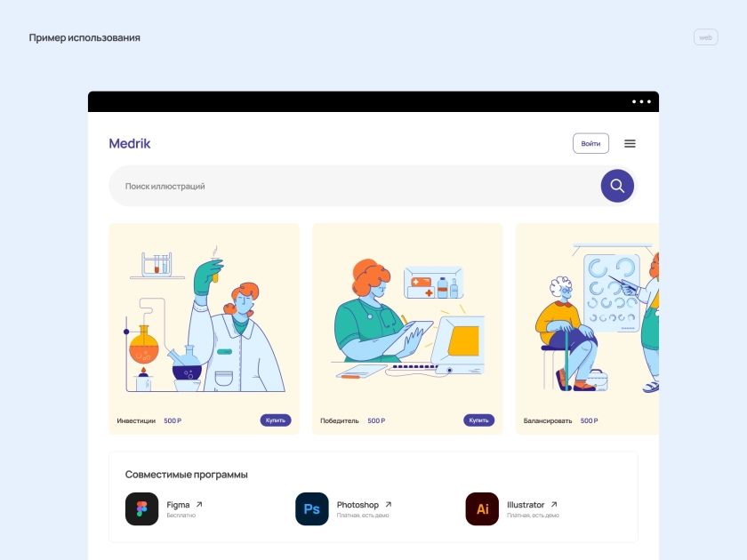Focus the Поиск иллюстраций search field
The image size is (747, 560).
pyautogui.click(x=355, y=186)
